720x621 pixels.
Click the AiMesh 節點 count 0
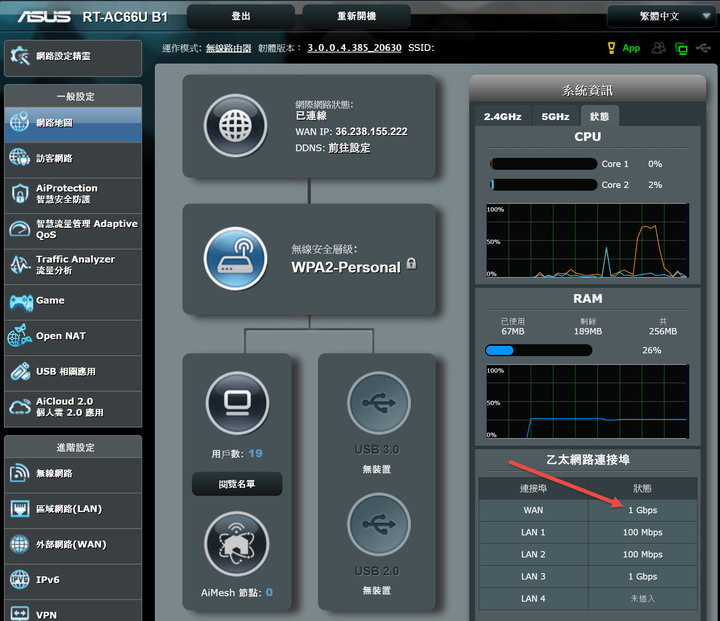coord(269,593)
